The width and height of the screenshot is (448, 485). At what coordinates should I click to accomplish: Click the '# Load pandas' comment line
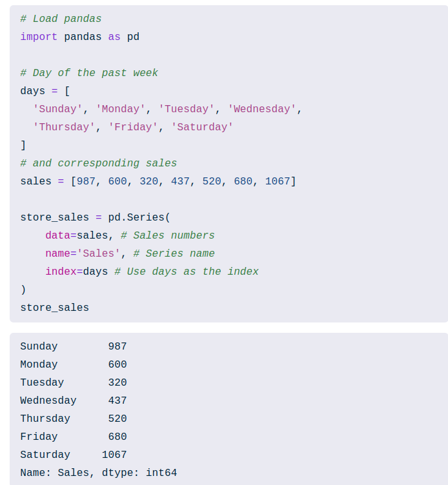click(x=61, y=19)
